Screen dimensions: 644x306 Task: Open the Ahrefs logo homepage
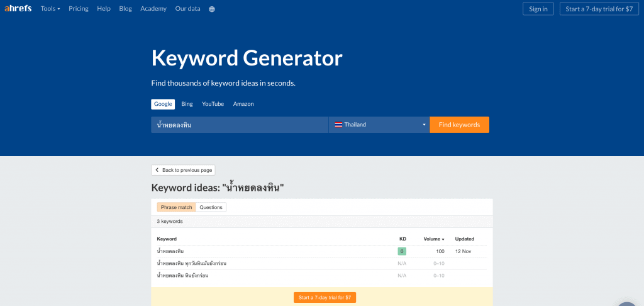point(18,9)
